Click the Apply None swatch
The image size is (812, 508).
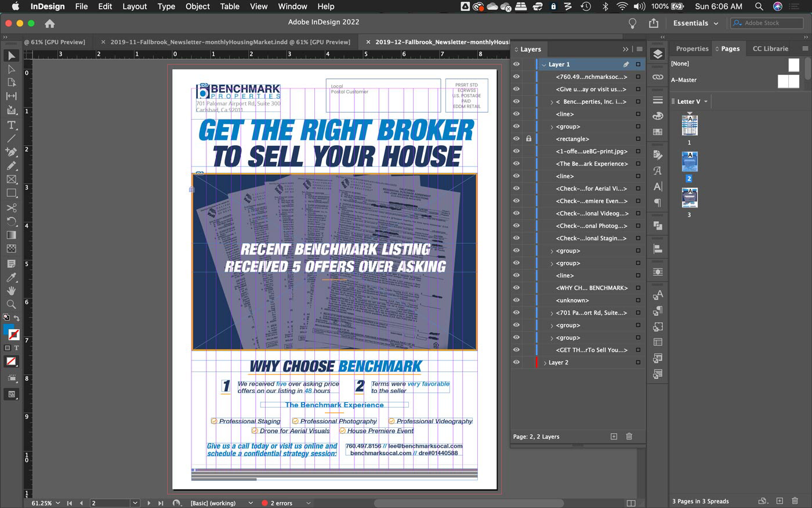pyautogui.click(x=11, y=361)
